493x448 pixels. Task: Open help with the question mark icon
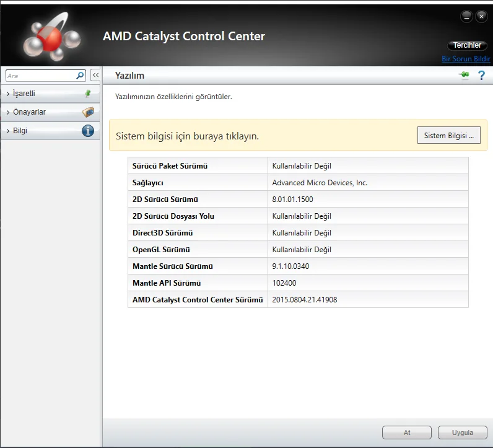tap(481, 75)
